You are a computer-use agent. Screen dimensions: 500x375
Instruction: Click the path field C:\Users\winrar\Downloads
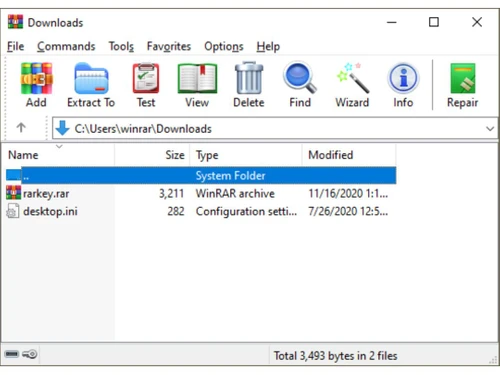[275, 128]
